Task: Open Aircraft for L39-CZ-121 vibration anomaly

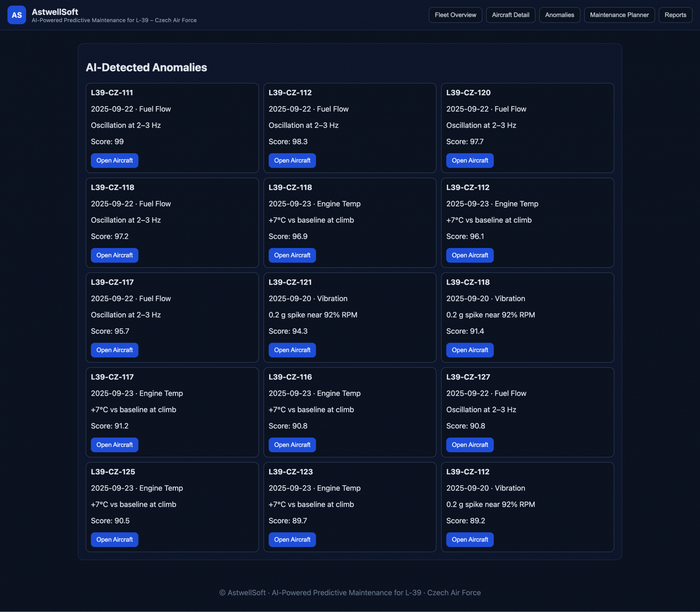Action: pos(292,350)
